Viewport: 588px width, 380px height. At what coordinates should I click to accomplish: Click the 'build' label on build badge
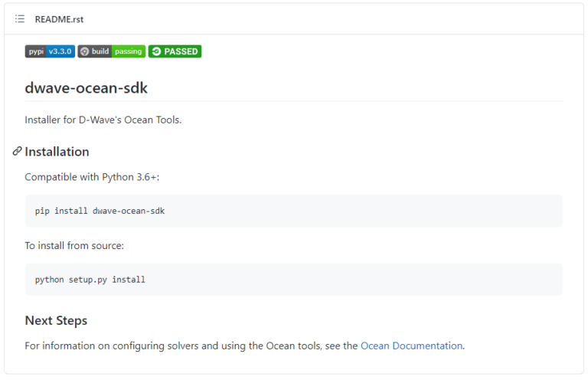[100, 51]
